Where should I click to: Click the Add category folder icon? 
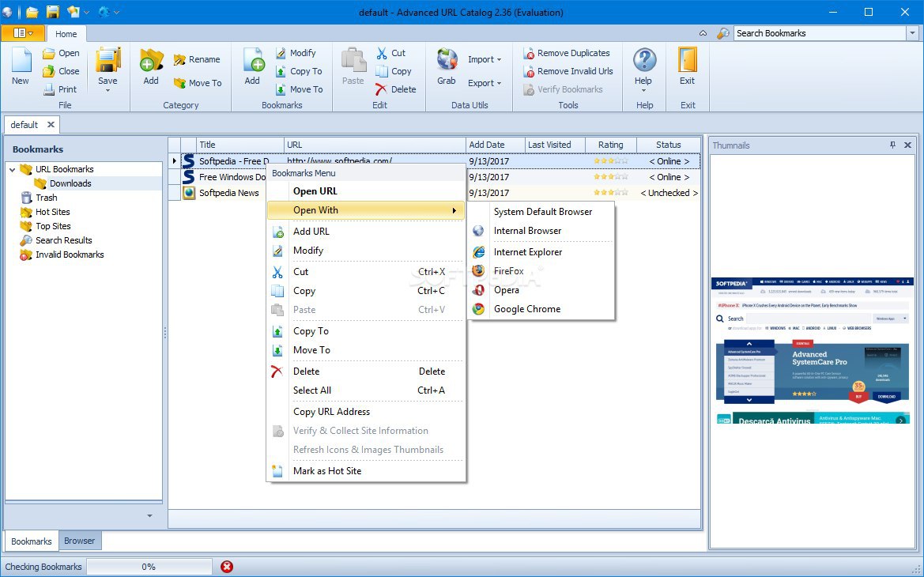pyautogui.click(x=150, y=60)
